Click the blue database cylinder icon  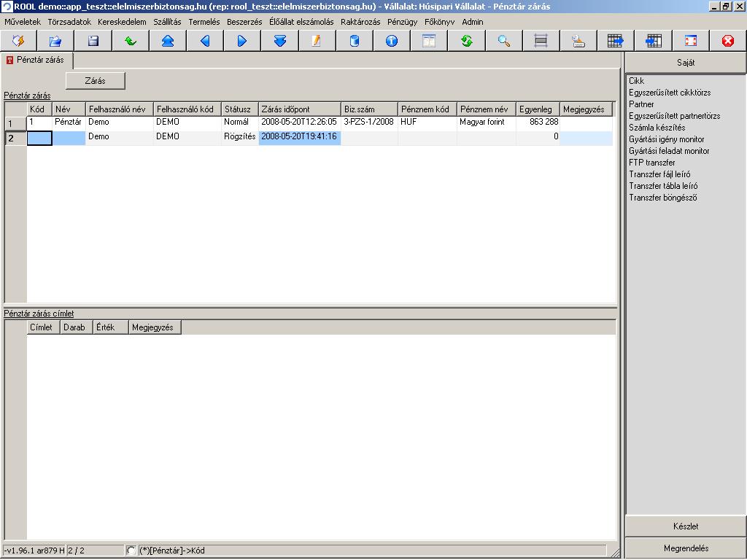pyautogui.click(x=355, y=41)
